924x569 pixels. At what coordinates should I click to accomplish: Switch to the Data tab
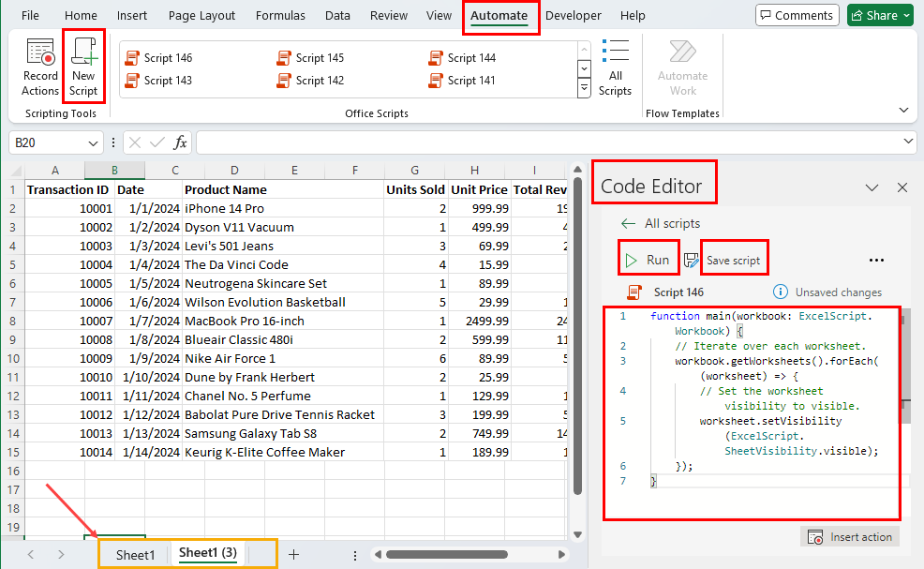point(337,15)
